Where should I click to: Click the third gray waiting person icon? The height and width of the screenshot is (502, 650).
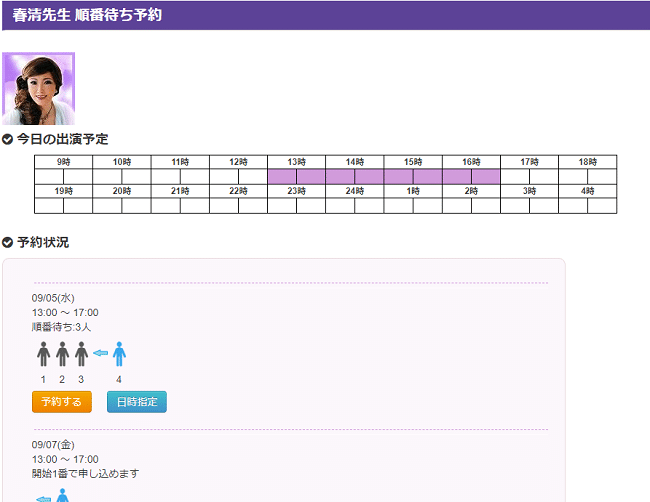click(81, 354)
